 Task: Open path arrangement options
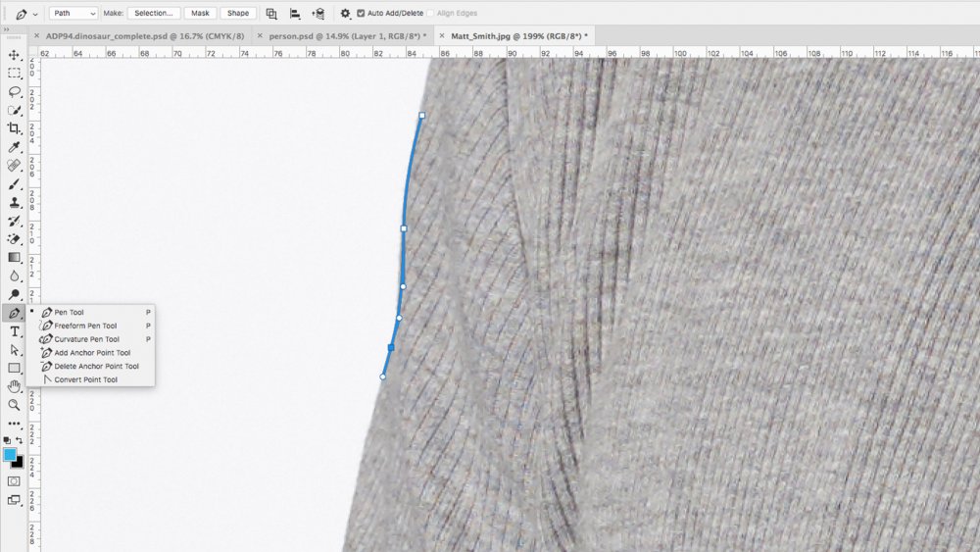point(318,13)
